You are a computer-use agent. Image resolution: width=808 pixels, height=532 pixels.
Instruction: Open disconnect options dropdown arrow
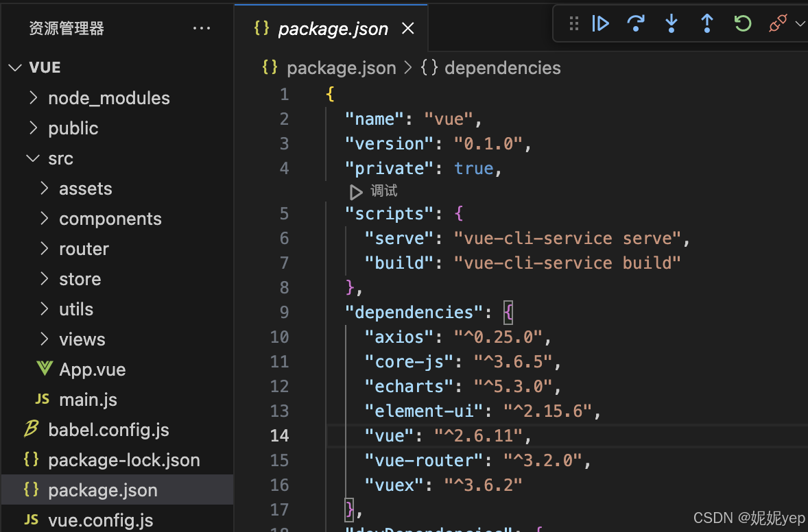pyautogui.click(x=800, y=24)
